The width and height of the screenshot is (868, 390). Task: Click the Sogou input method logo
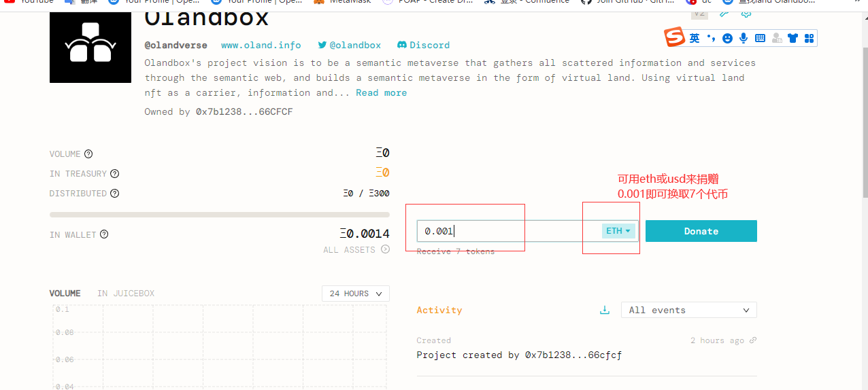click(675, 38)
